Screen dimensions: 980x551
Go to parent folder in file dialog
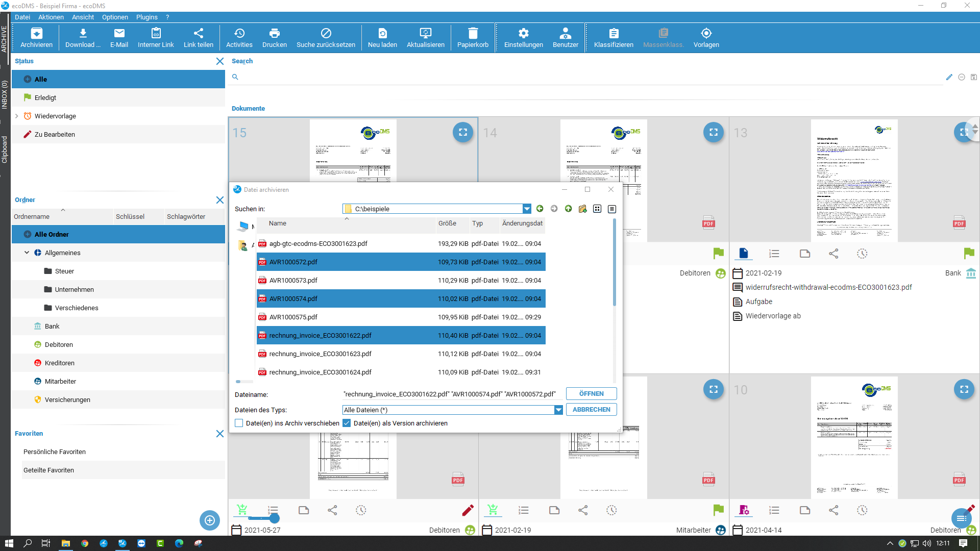pyautogui.click(x=569, y=209)
